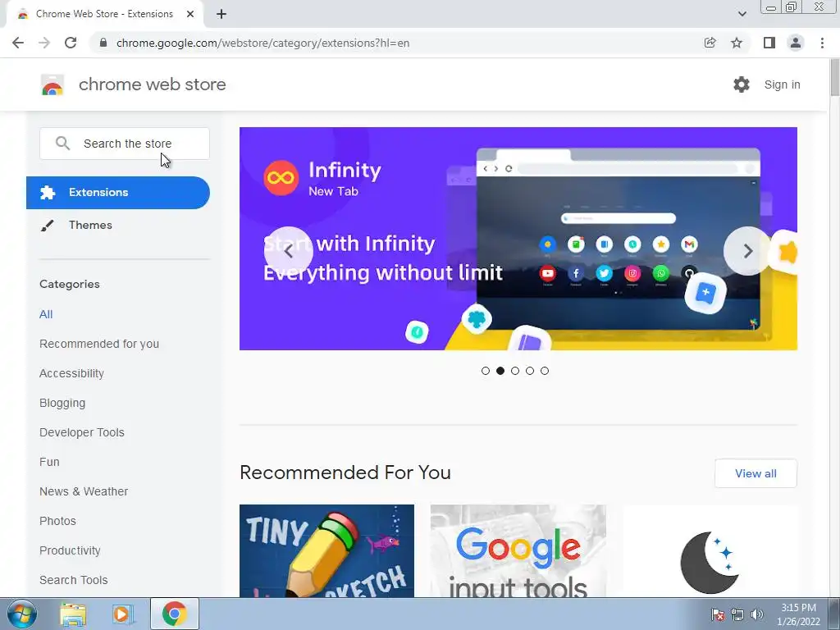This screenshot has height=630, width=840.
Task: Open the Fun category
Action: click(x=49, y=462)
